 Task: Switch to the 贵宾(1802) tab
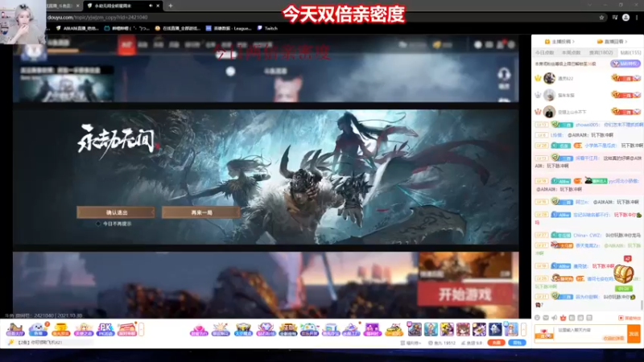601,52
